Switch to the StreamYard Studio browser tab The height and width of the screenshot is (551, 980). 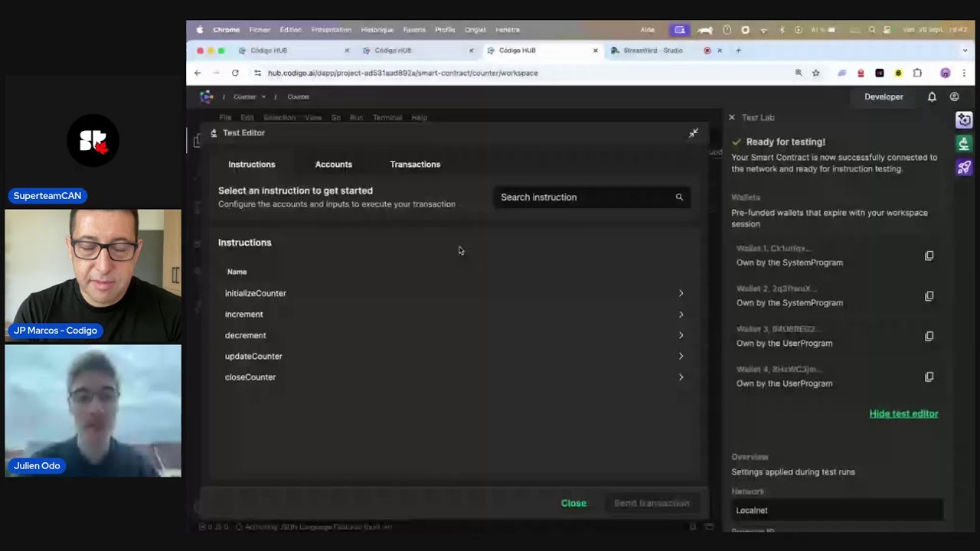653,51
